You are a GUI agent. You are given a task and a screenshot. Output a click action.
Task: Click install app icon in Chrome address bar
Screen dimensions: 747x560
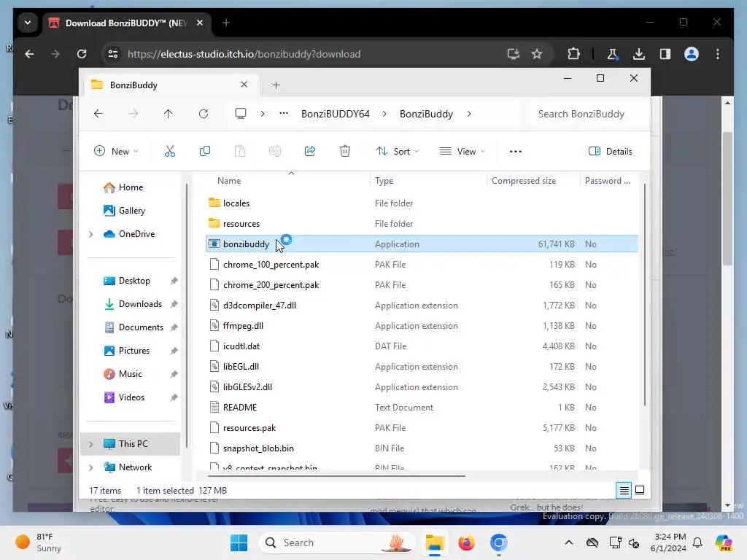pyautogui.click(x=513, y=54)
